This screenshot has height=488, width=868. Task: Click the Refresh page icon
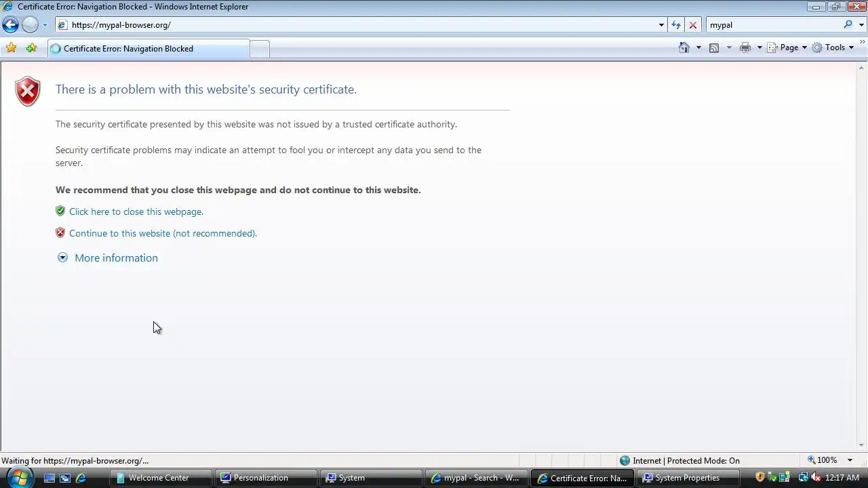[x=676, y=25]
